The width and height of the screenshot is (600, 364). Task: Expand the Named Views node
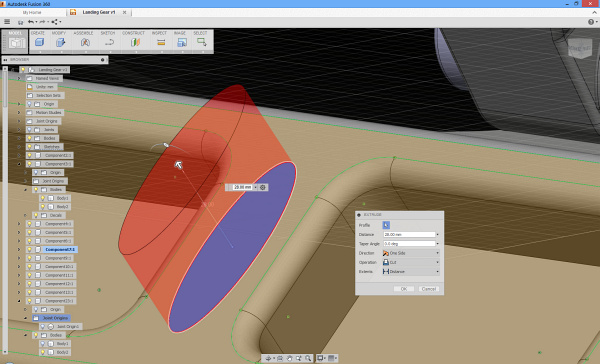[19, 78]
